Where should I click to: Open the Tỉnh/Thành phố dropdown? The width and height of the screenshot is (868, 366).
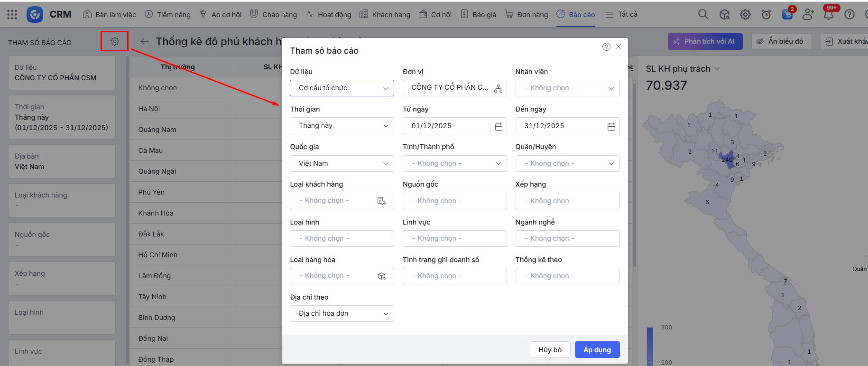[454, 164]
